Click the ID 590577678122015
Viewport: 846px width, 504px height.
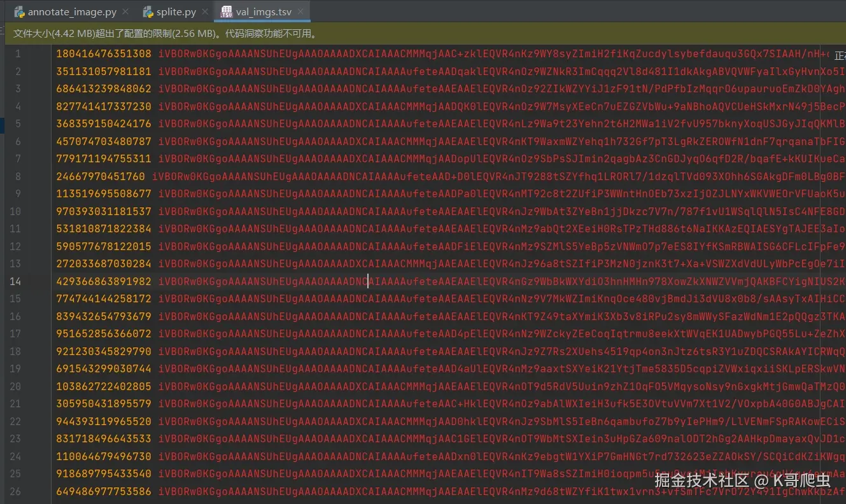104,246
